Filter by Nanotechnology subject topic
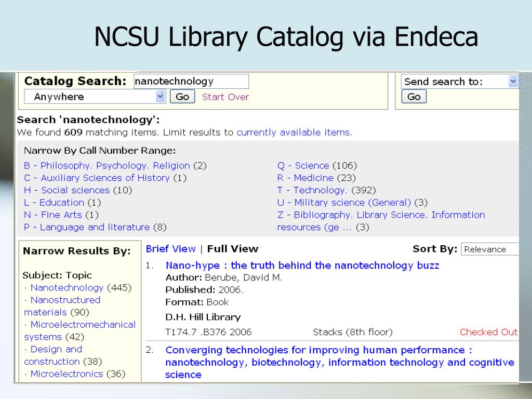Screen dimensions: 532x399 pyautogui.click(x=67, y=288)
